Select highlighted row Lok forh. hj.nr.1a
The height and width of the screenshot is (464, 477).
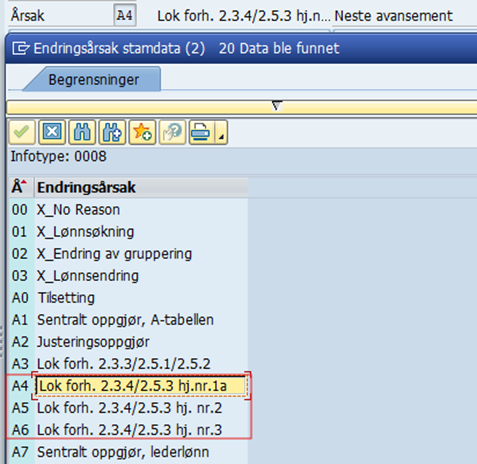pos(141,386)
